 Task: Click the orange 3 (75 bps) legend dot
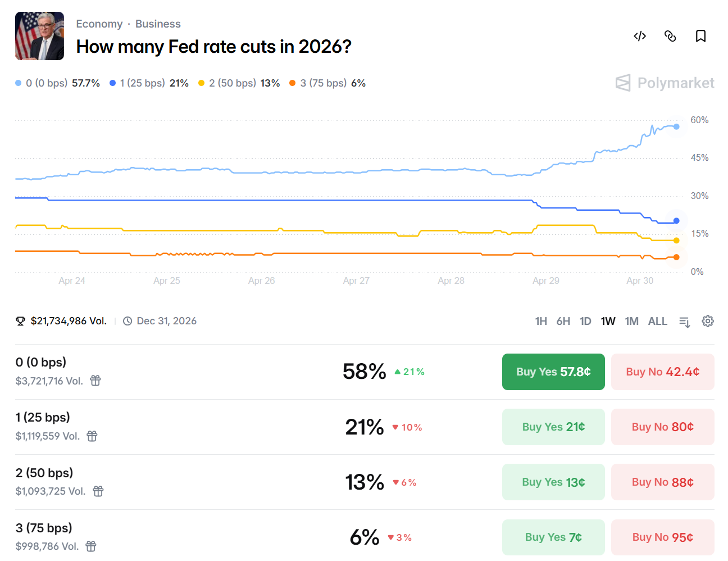pos(293,83)
